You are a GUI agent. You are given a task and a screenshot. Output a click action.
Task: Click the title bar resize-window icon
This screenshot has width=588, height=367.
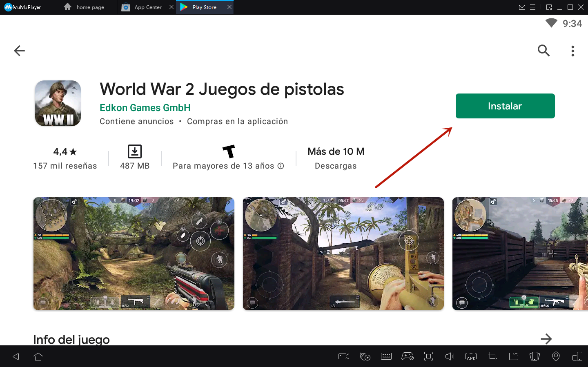tap(549, 7)
